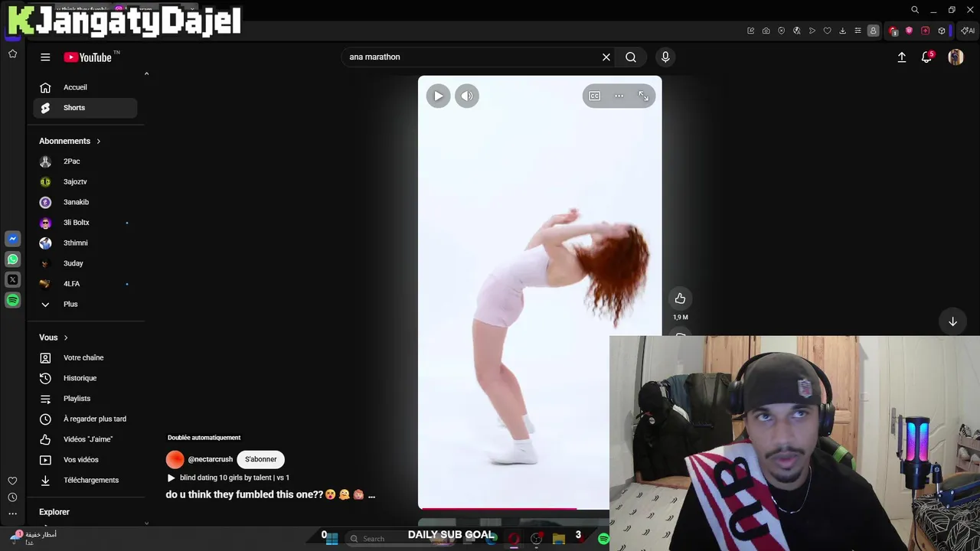This screenshot has height=551, width=980.
Task: Open the browser AI assistant button
Action: tap(968, 31)
